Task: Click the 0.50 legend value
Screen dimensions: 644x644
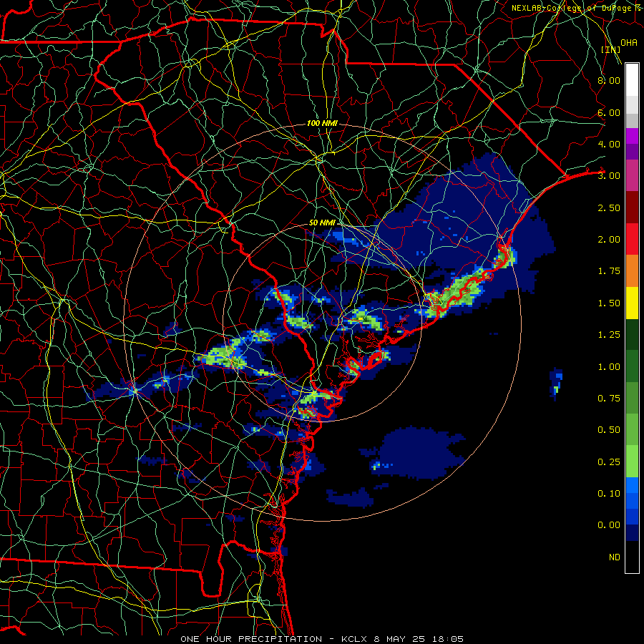Action: pyautogui.click(x=609, y=430)
